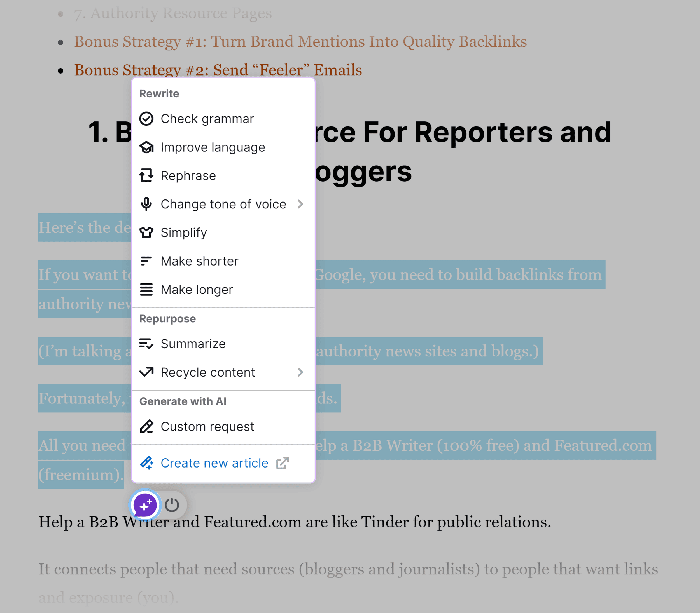Open the Rephrase option
This screenshot has height=613, width=700.
(x=188, y=175)
